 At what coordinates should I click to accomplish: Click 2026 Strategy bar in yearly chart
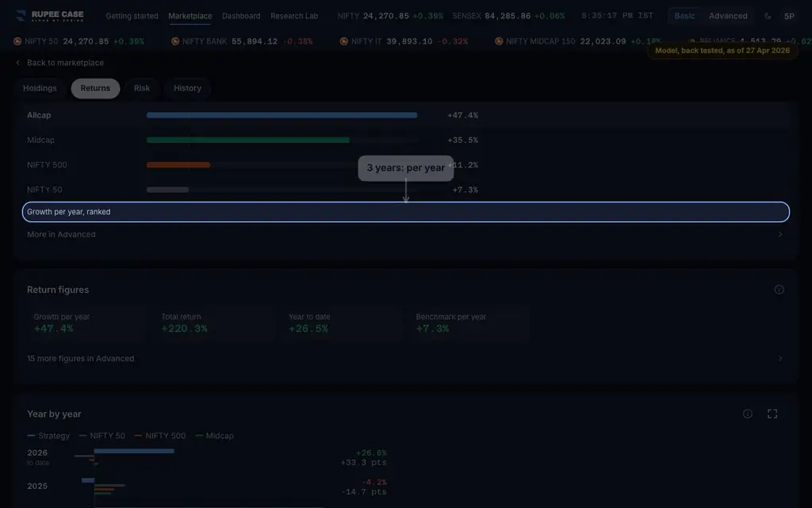134,451
